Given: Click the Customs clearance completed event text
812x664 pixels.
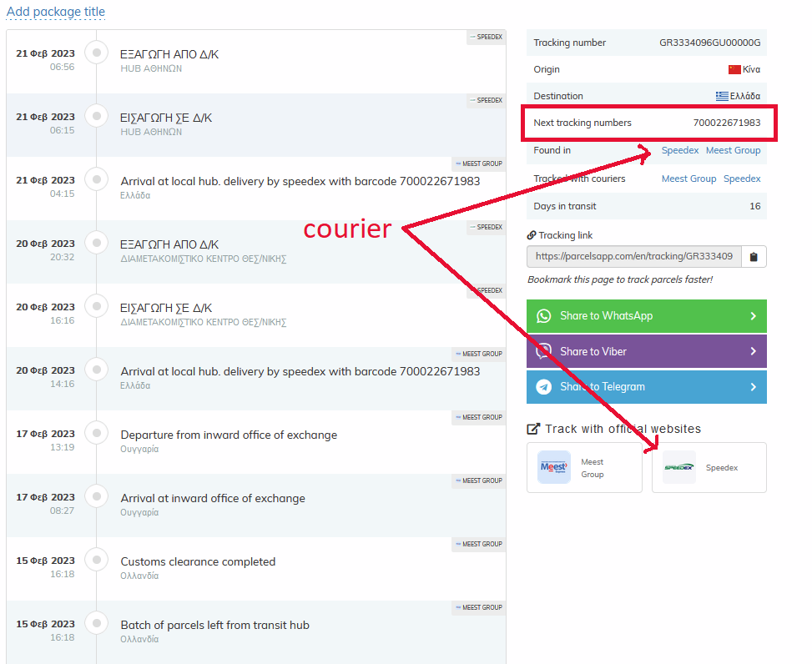Looking at the screenshot, I should point(198,561).
